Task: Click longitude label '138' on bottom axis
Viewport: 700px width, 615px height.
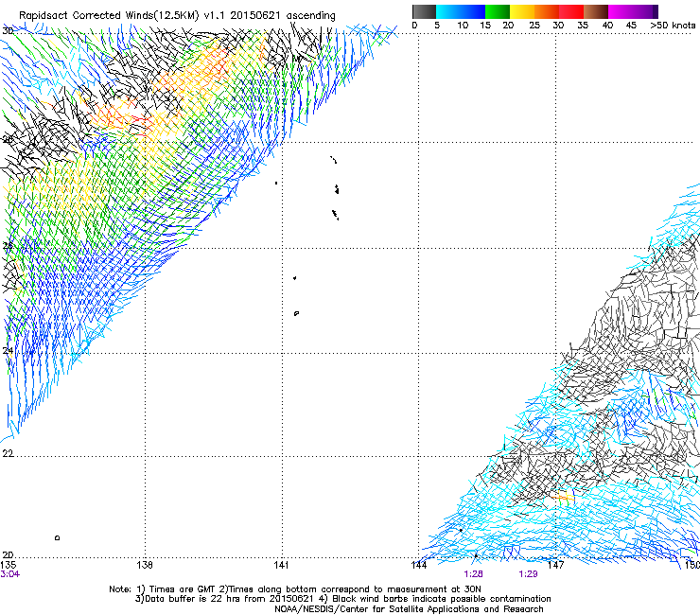Action: 144,565
